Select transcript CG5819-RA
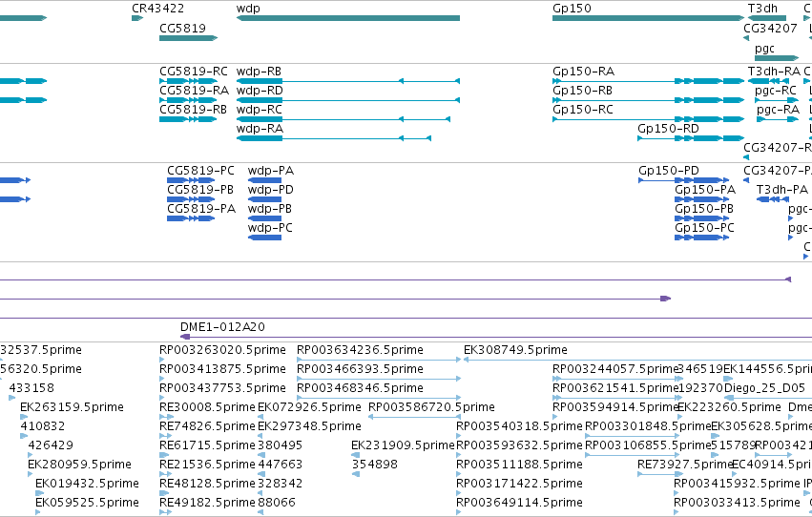 pyautogui.click(x=189, y=100)
